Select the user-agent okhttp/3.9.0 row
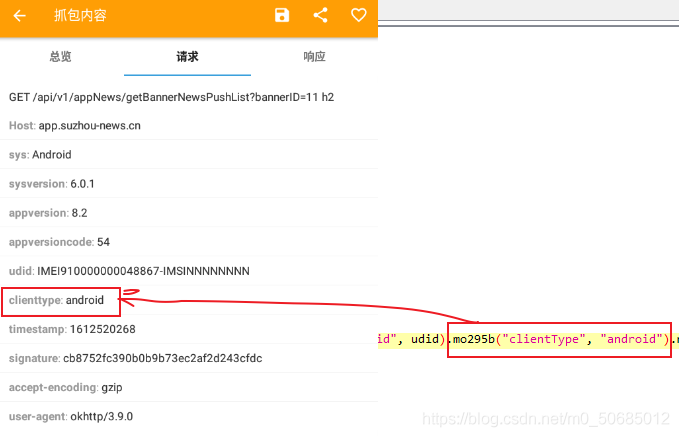 click(x=189, y=416)
